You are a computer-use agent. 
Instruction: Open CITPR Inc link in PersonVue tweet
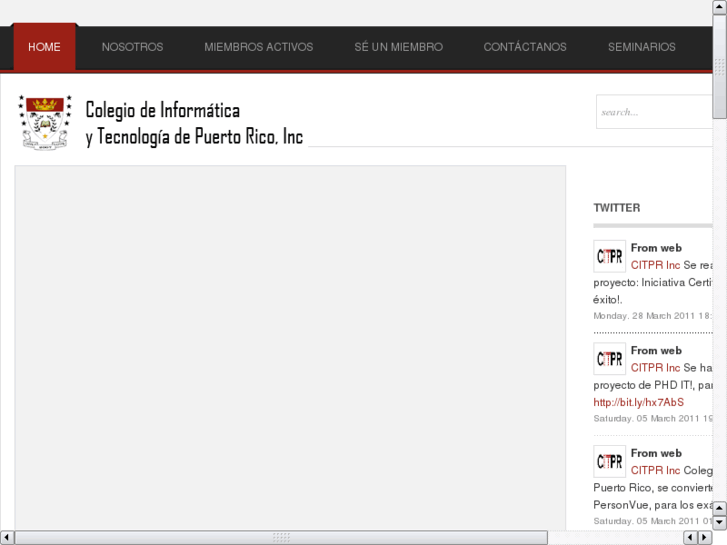(x=655, y=470)
